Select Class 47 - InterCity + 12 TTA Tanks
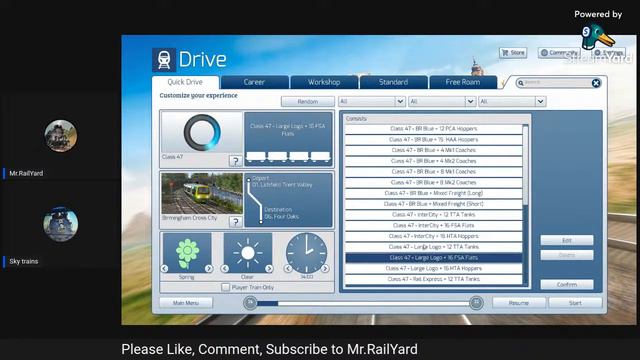This screenshot has height=360, width=640. coord(433,215)
